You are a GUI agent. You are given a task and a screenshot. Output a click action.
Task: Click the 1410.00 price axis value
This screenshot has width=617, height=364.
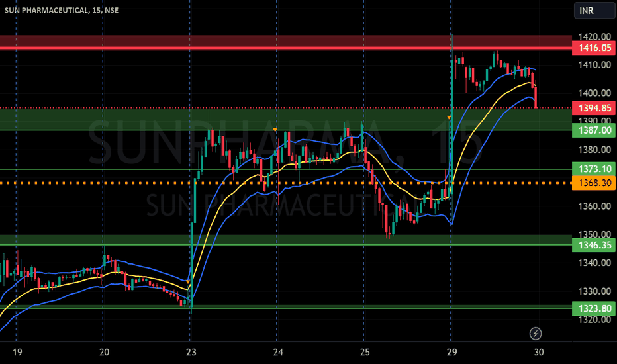(594, 65)
